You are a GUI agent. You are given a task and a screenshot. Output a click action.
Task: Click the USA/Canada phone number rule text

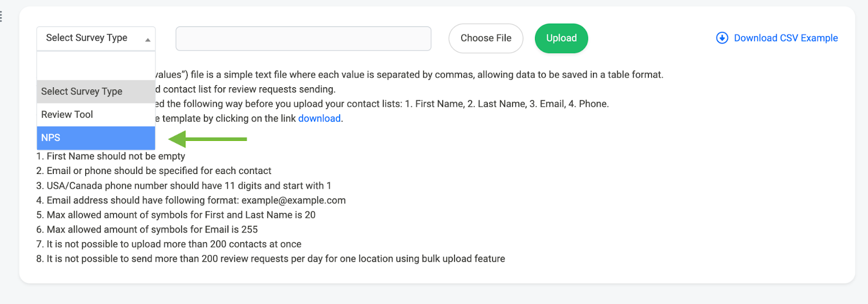(183, 185)
